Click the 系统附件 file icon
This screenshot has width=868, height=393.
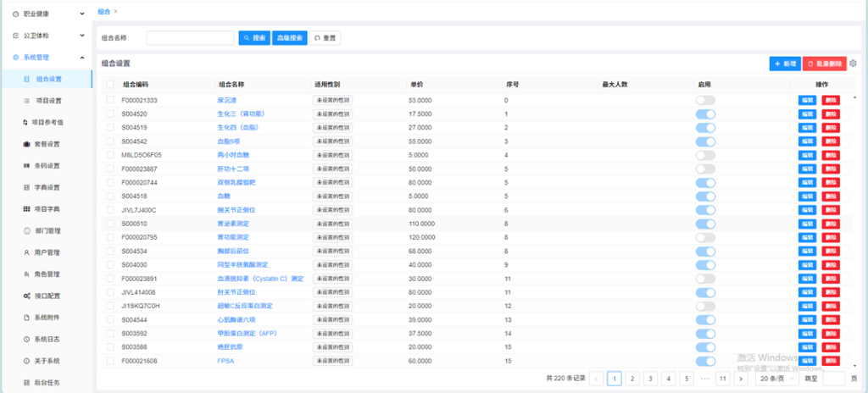point(26,318)
